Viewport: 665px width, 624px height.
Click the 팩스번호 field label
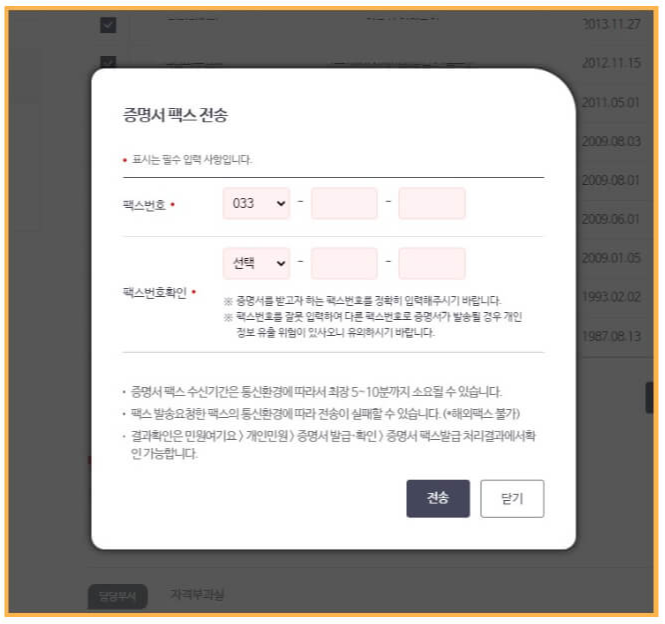coord(144,205)
